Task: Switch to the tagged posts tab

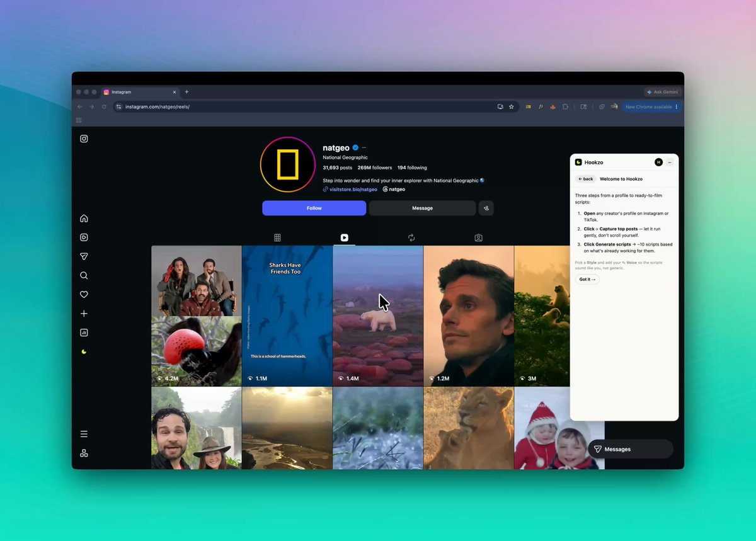Action: [479, 237]
